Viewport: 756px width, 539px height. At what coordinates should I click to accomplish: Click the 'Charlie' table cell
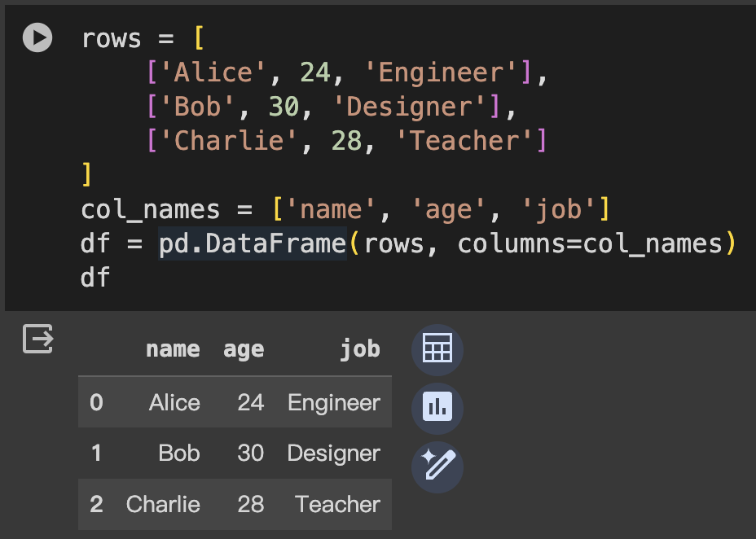(163, 504)
